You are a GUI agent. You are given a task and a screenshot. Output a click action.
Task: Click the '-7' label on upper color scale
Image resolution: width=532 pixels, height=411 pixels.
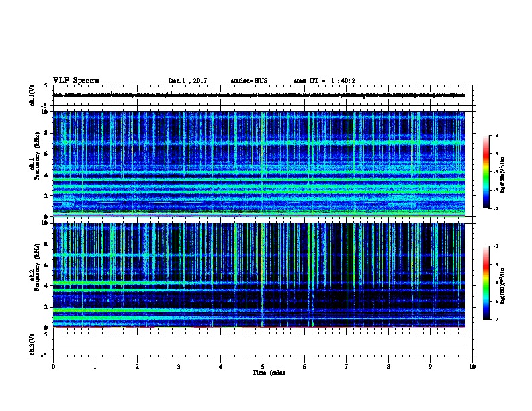pyautogui.click(x=495, y=208)
